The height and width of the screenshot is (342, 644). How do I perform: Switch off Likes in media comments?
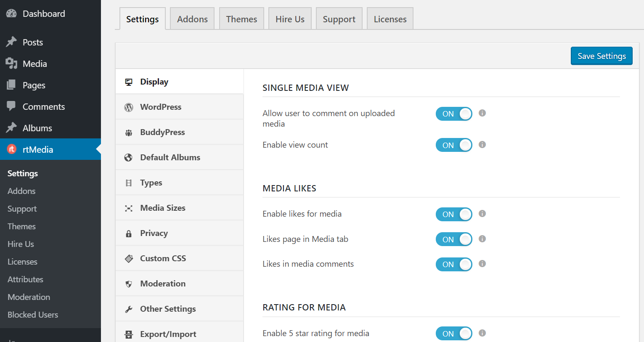point(454,264)
